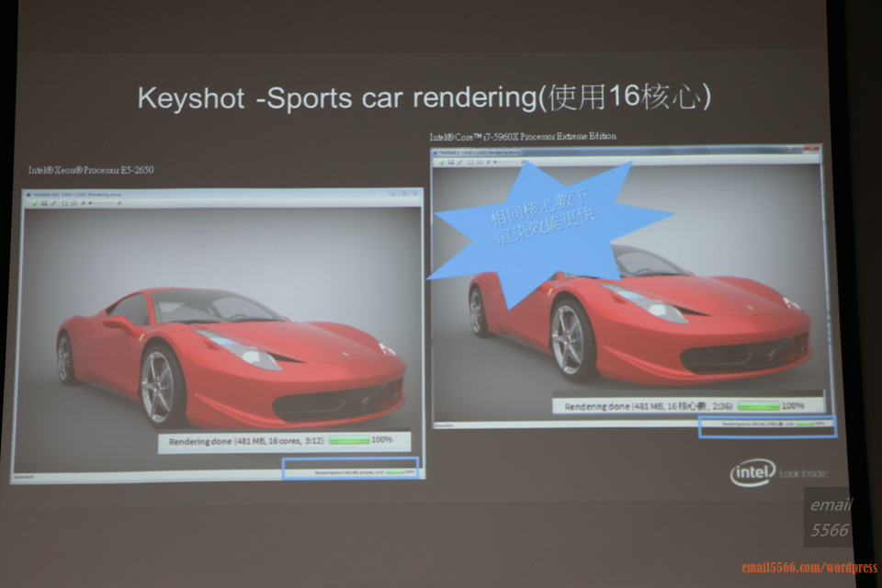Click enlarged "Rendering done" 2:36 text in i7 window
The width and height of the screenshot is (882, 588).
(648, 406)
